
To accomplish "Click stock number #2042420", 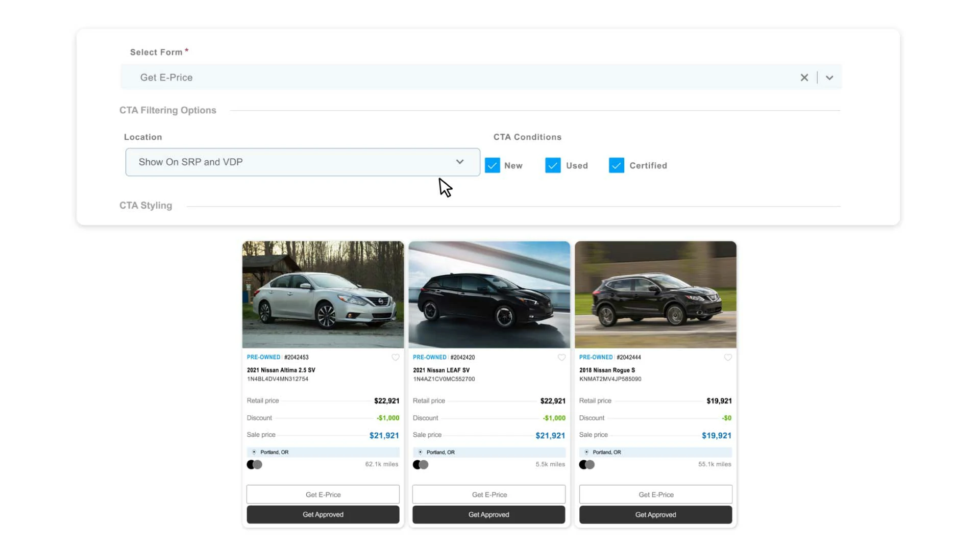I will tap(462, 357).
